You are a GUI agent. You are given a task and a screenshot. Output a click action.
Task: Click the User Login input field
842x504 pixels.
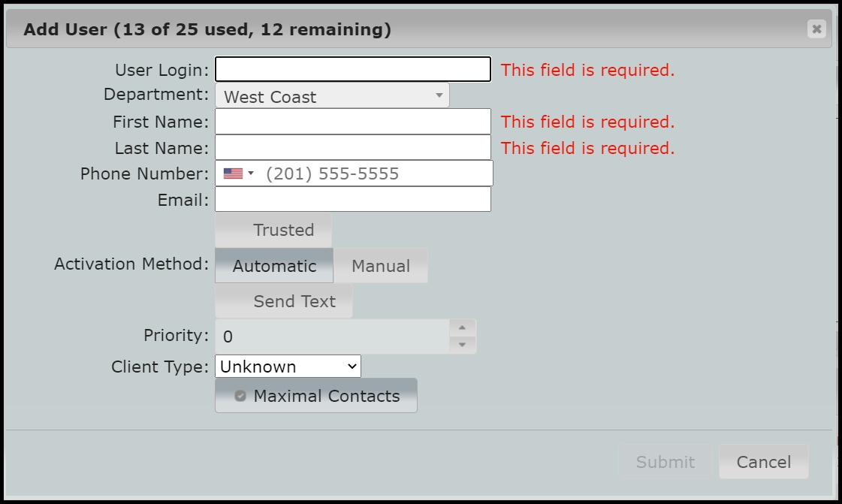click(x=352, y=69)
